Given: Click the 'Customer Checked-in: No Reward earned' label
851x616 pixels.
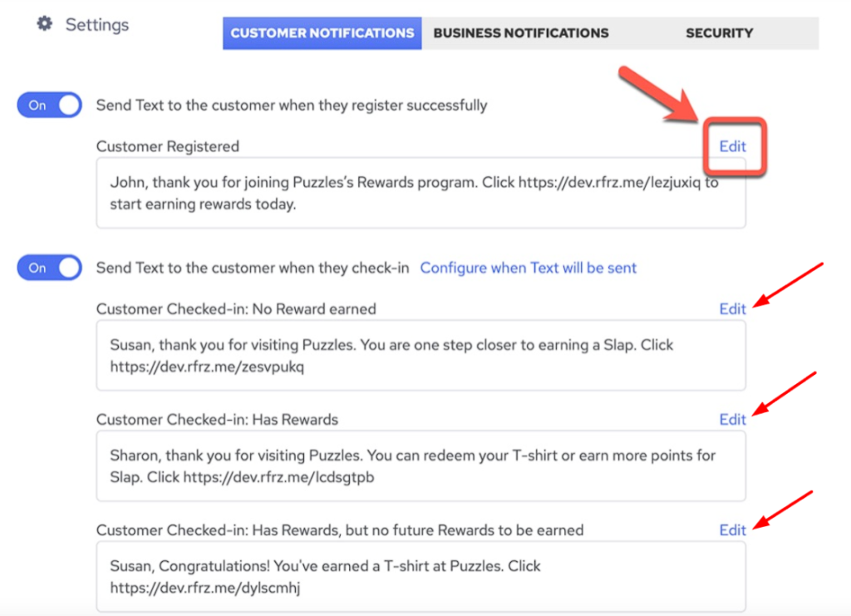Looking at the screenshot, I should coord(236,309).
